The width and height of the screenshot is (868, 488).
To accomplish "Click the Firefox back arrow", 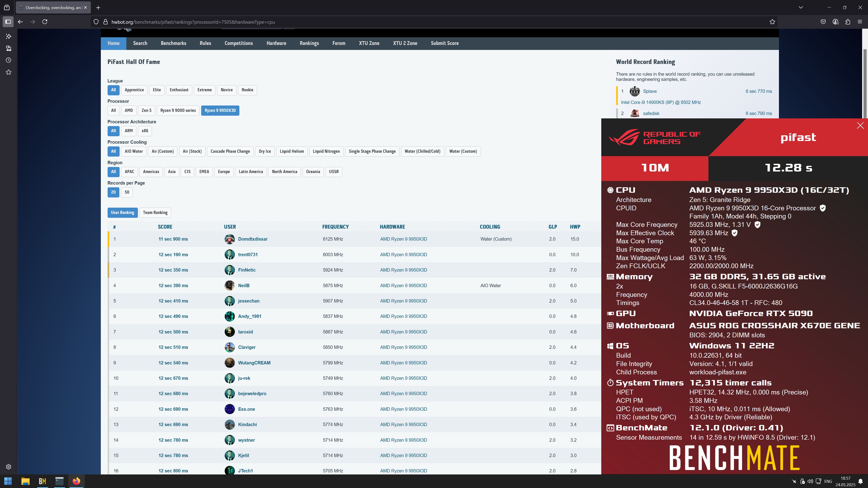I will [20, 22].
